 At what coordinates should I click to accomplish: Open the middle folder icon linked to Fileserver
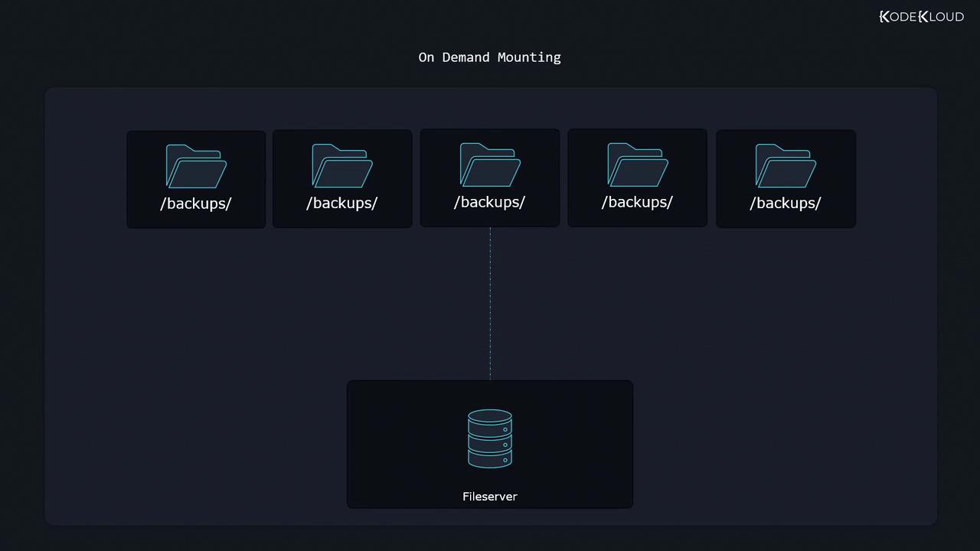[x=490, y=165]
